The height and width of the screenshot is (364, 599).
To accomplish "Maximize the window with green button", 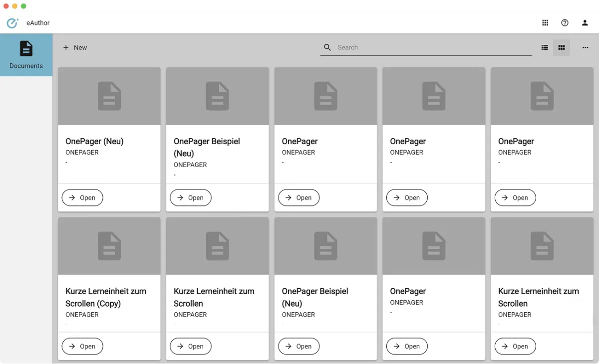I will pyautogui.click(x=23, y=6).
